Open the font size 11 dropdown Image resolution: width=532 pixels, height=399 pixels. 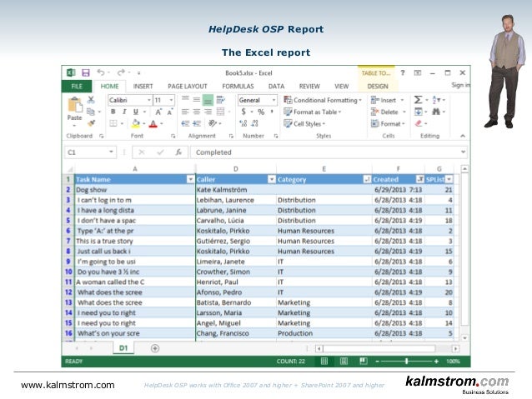click(171, 100)
